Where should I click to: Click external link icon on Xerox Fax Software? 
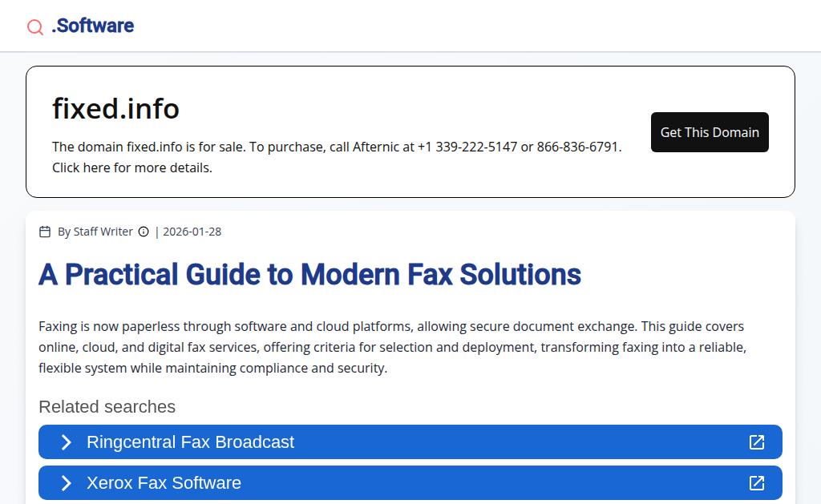coord(757,483)
